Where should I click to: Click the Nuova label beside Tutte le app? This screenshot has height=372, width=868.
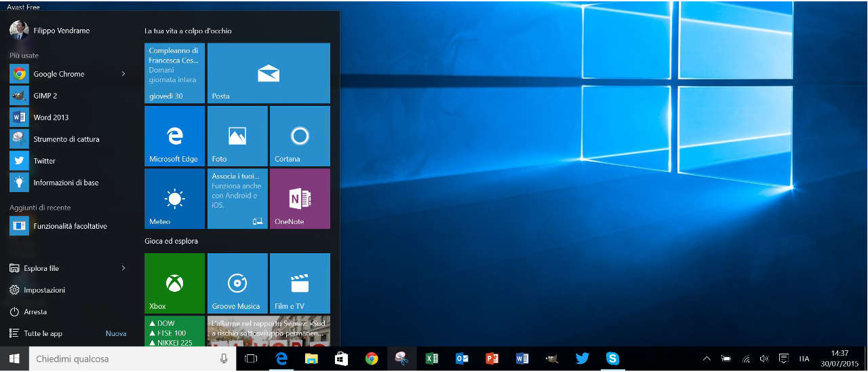[116, 333]
